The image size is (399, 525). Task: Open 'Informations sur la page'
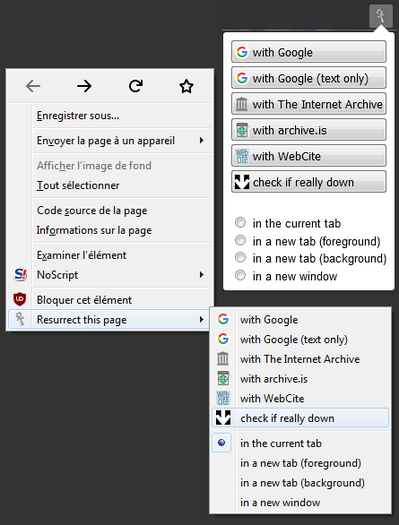click(110, 230)
